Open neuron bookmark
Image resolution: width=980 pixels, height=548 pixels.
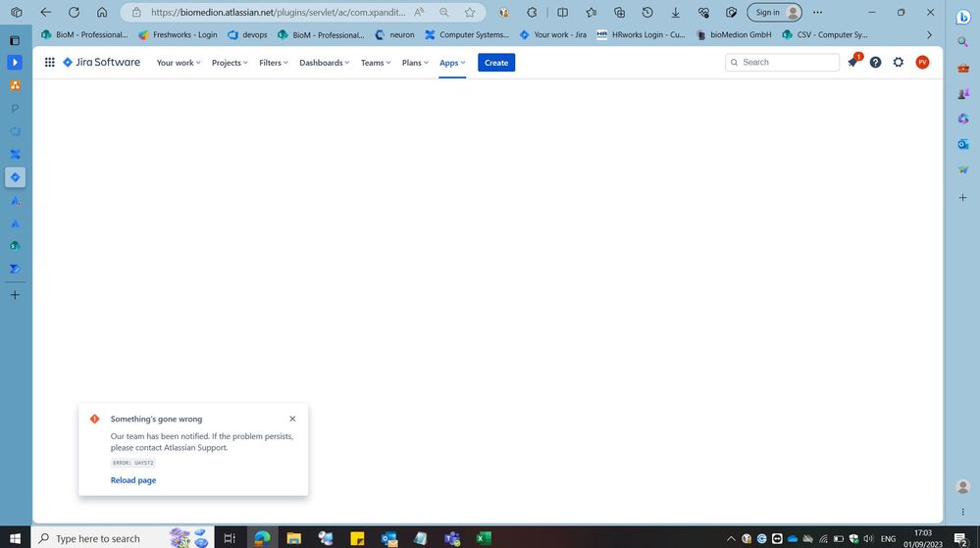point(394,35)
